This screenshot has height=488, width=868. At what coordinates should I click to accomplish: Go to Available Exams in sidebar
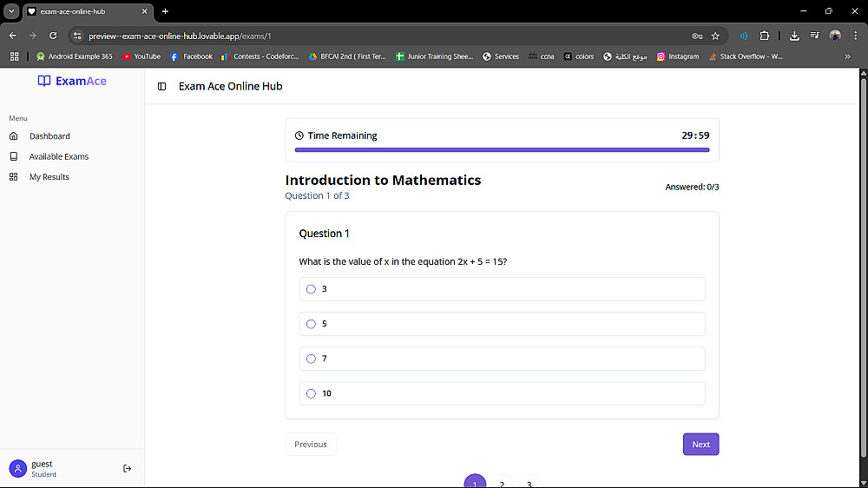58,156
